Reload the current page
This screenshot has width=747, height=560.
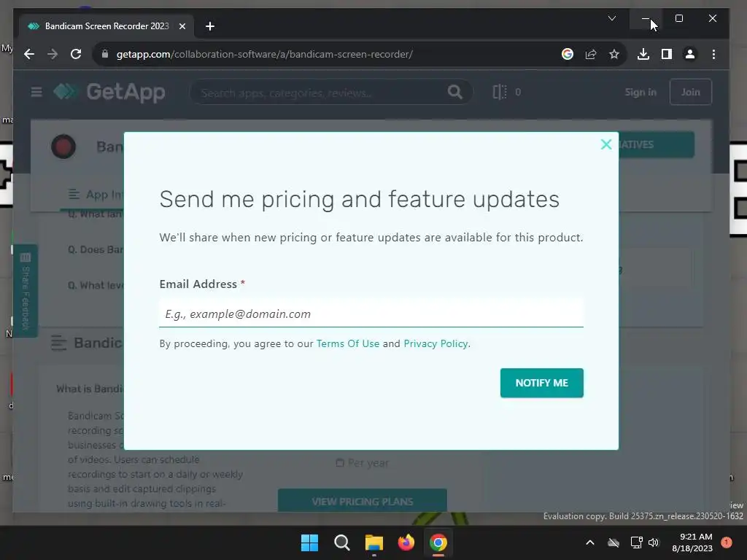[76, 54]
